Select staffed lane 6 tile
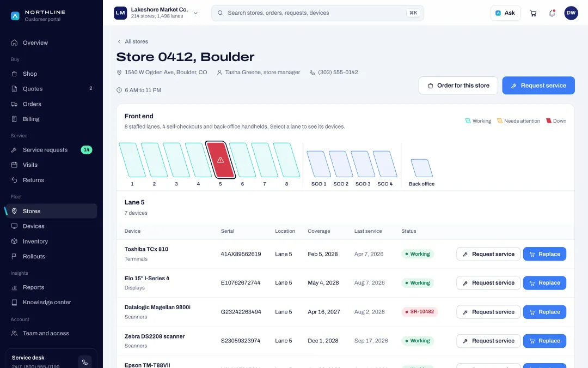The image size is (588, 368). (242, 160)
